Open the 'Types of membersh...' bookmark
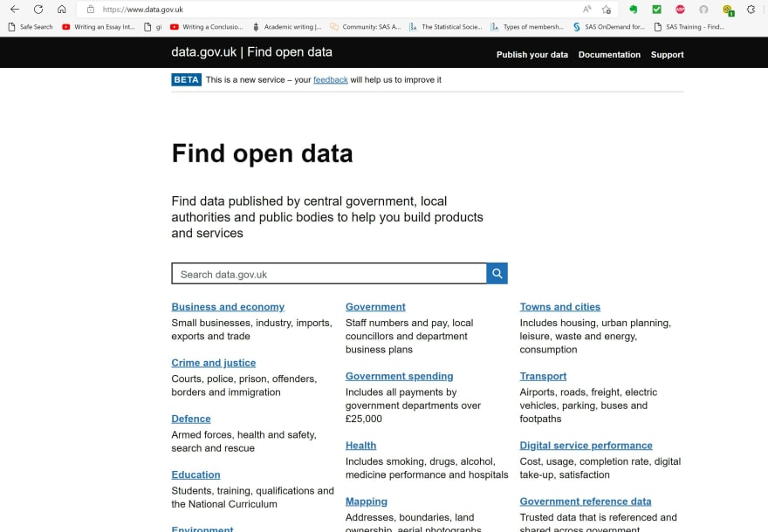Screen dimensions: 768x532 click(x=527, y=27)
